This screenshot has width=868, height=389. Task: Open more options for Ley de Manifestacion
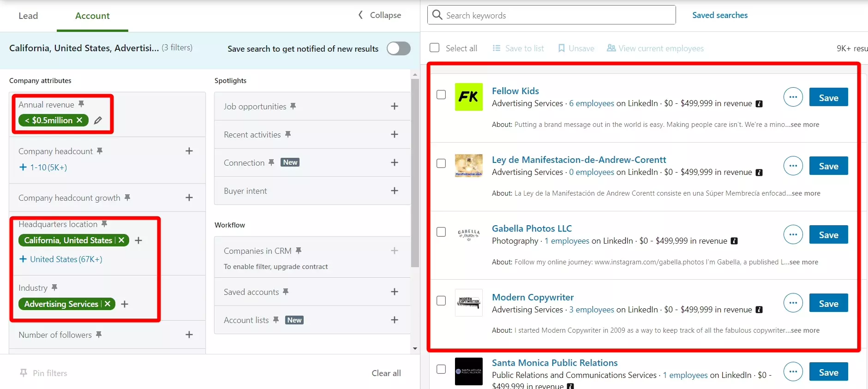click(x=793, y=166)
